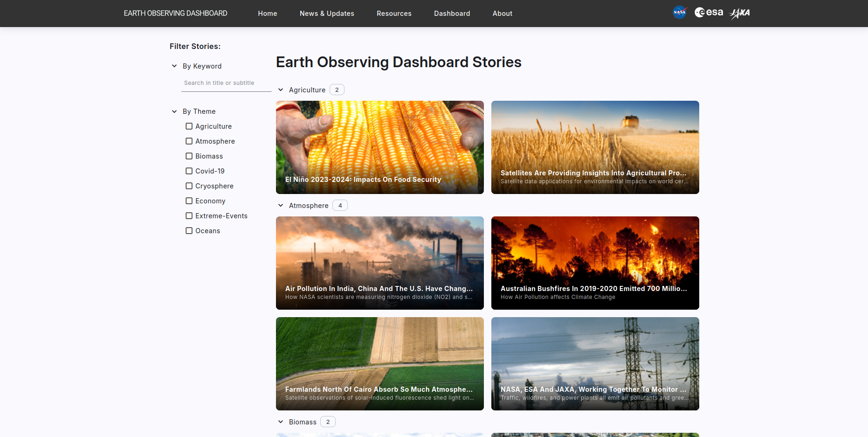868x437 pixels.
Task: Click the NASA logo in the header
Action: [679, 12]
